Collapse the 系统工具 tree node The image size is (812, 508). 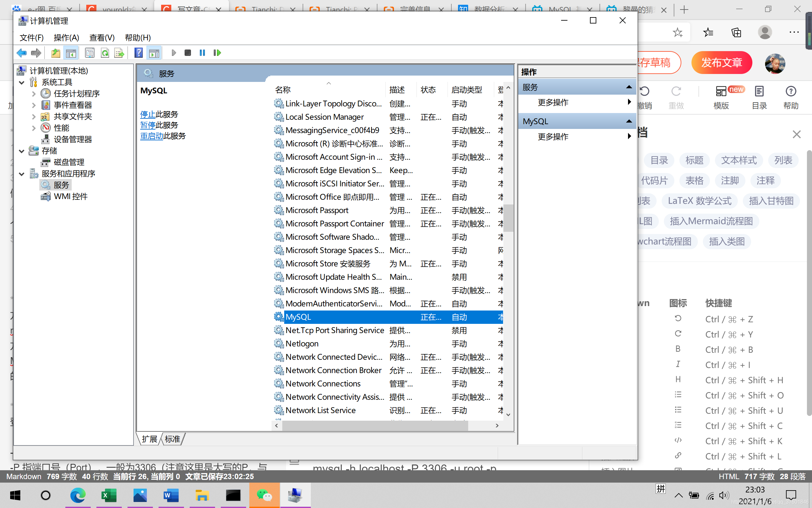pos(22,82)
